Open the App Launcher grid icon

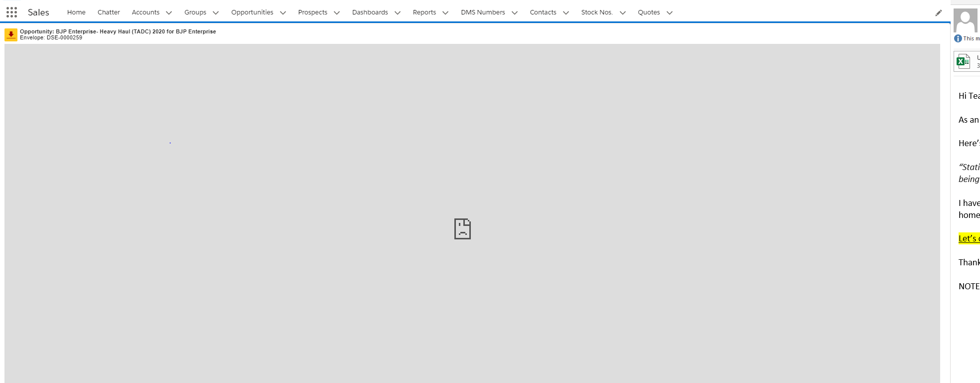(11, 12)
